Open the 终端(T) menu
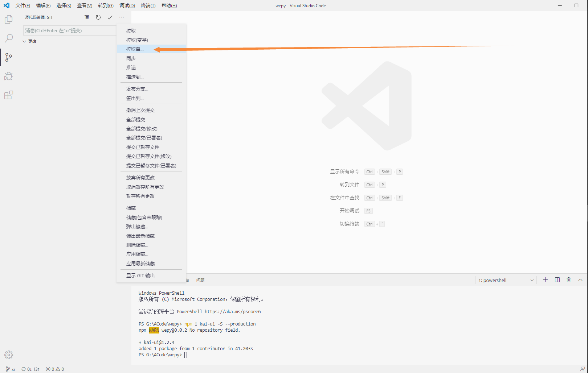This screenshot has height=373, width=588. (148, 5)
